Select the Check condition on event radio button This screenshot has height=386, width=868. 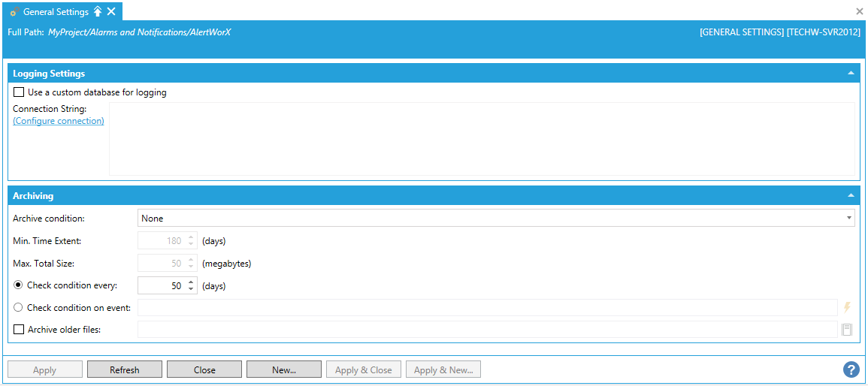18,307
